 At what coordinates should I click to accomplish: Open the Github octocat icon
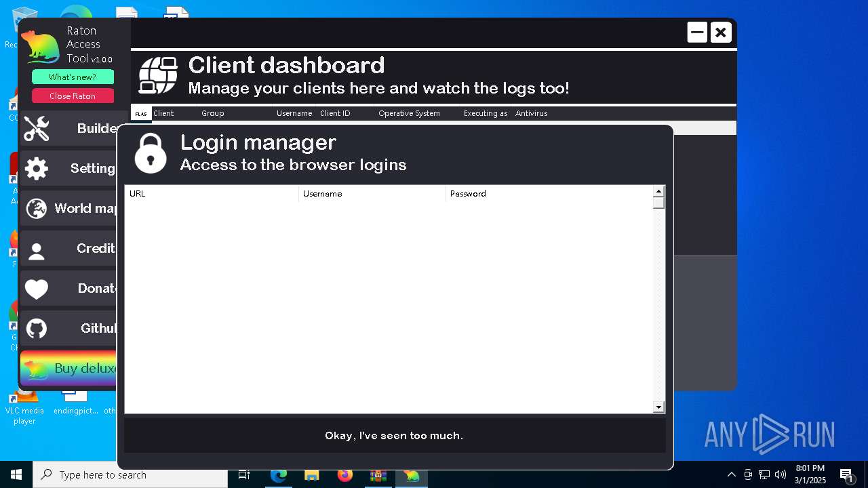click(37, 329)
